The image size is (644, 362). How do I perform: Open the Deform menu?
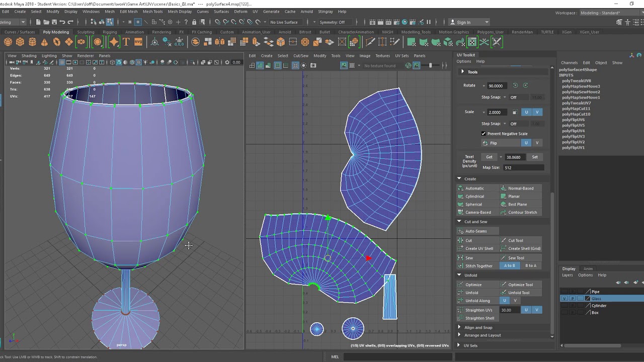click(240, 12)
